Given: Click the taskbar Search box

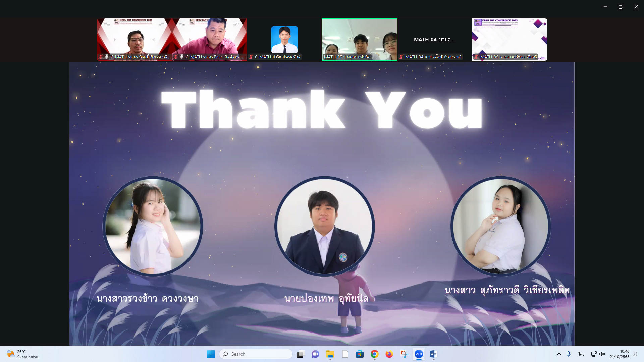Looking at the screenshot, I should pos(256,354).
